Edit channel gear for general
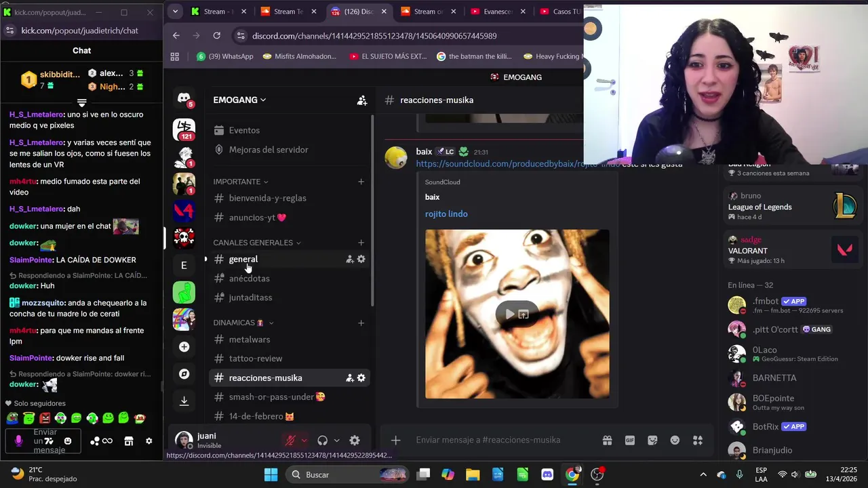Screen dimensions: 868x488 (361, 259)
